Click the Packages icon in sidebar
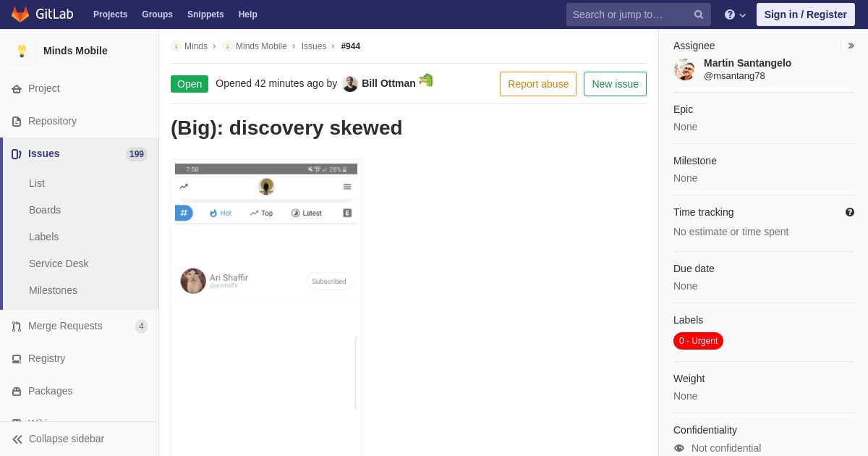The height and width of the screenshot is (456, 868). [17, 391]
